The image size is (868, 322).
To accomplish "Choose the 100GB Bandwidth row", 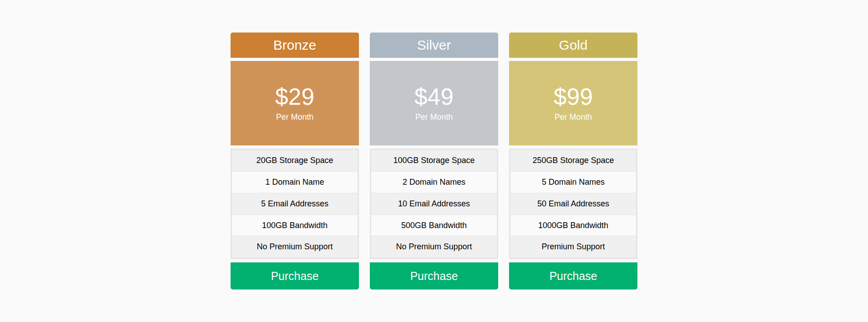I will pyautogui.click(x=294, y=225).
